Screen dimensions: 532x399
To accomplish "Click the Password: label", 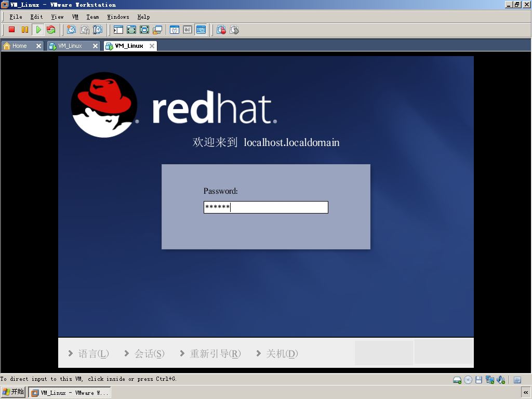I will (220, 191).
